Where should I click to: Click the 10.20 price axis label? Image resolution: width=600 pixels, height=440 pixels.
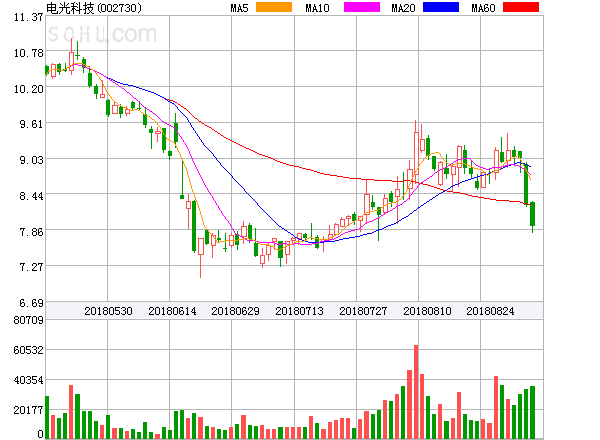point(29,89)
